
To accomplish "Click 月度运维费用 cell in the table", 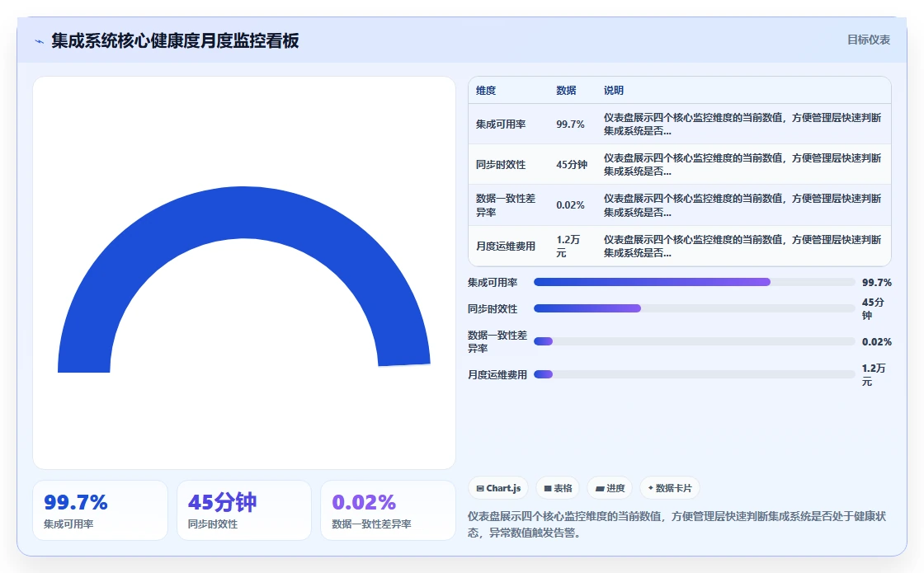I will (x=506, y=247).
